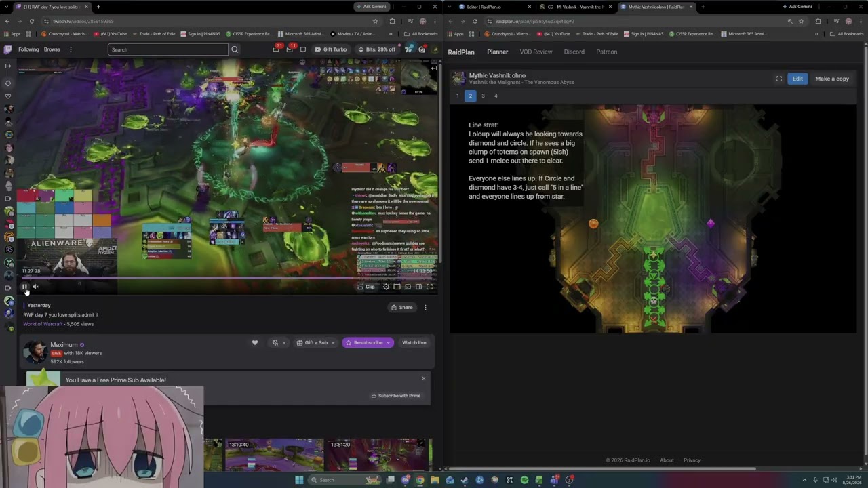Go to raid plan step 1
The width and height of the screenshot is (868, 488).
pyautogui.click(x=458, y=96)
